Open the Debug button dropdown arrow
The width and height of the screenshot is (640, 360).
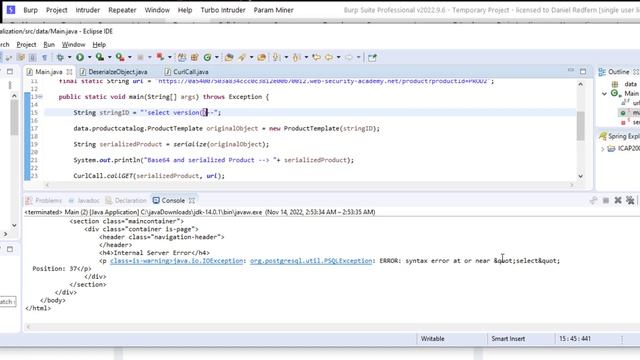tap(69, 58)
